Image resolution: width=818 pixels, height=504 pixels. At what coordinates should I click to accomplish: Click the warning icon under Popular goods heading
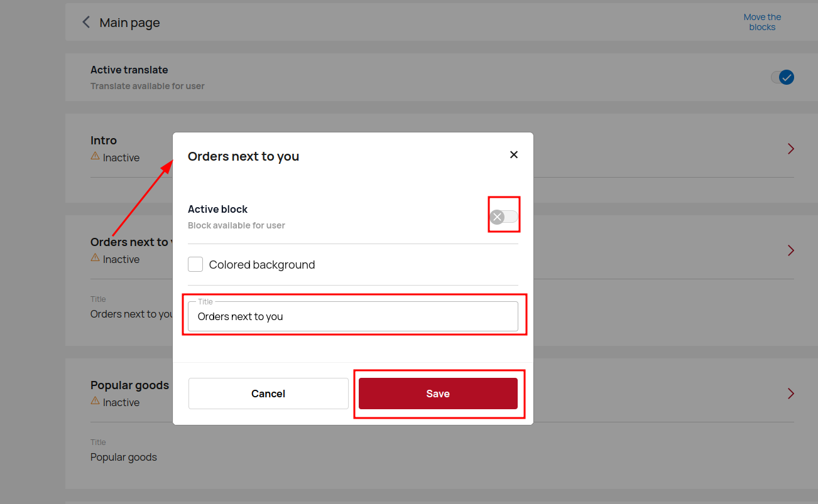click(95, 400)
